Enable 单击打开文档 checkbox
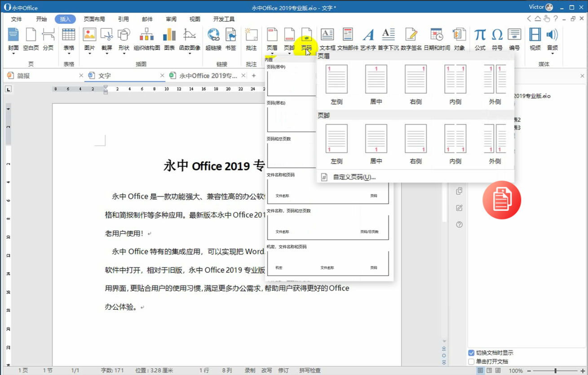 tap(471, 362)
